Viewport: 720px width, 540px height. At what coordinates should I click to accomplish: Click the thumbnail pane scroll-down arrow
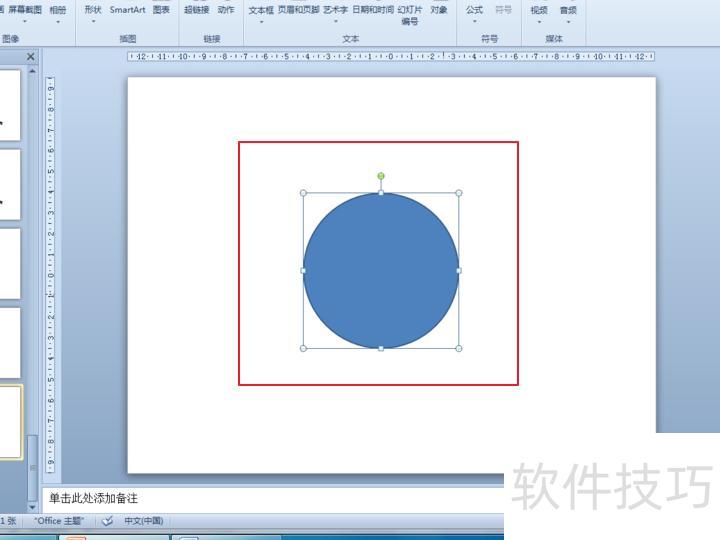(x=32, y=507)
